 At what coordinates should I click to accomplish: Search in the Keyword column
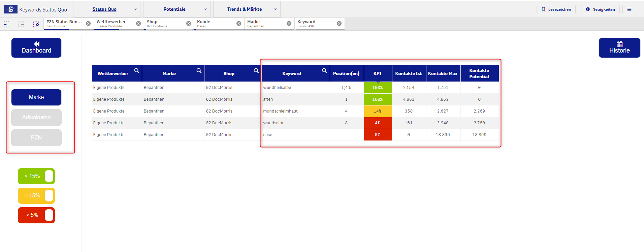tap(324, 71)
